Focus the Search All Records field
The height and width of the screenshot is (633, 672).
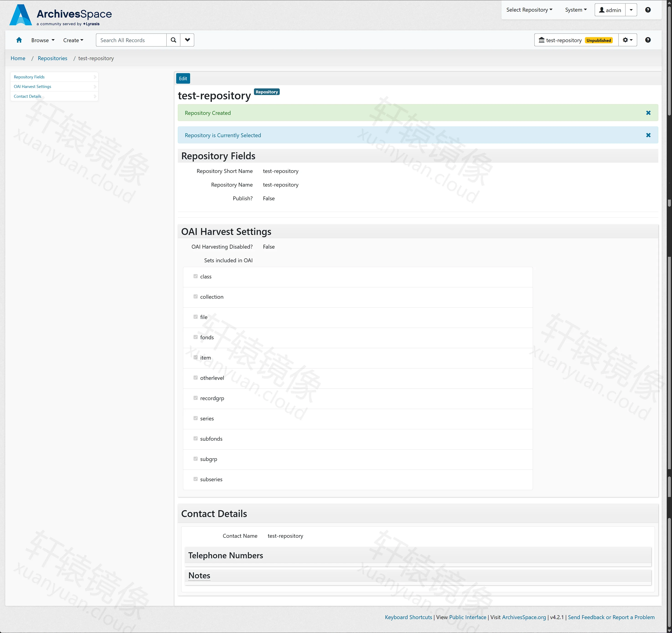tap(132, 40)
